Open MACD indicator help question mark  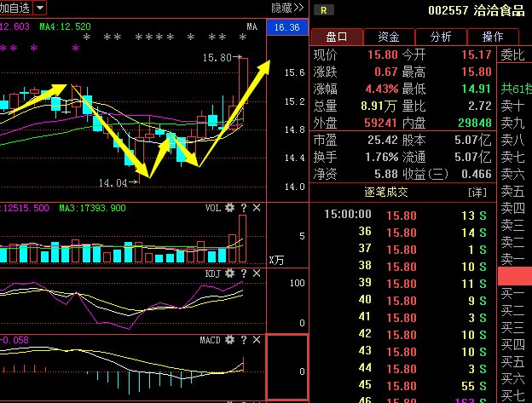244,340
